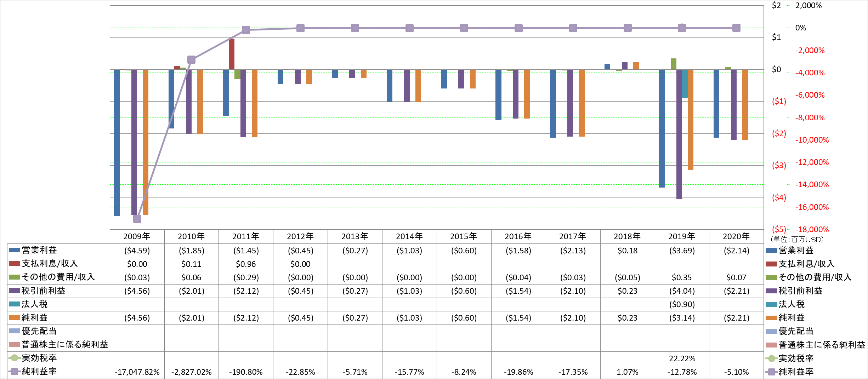
Task: Click the ($5) primary axis label
Action: [x=779, y=229]
